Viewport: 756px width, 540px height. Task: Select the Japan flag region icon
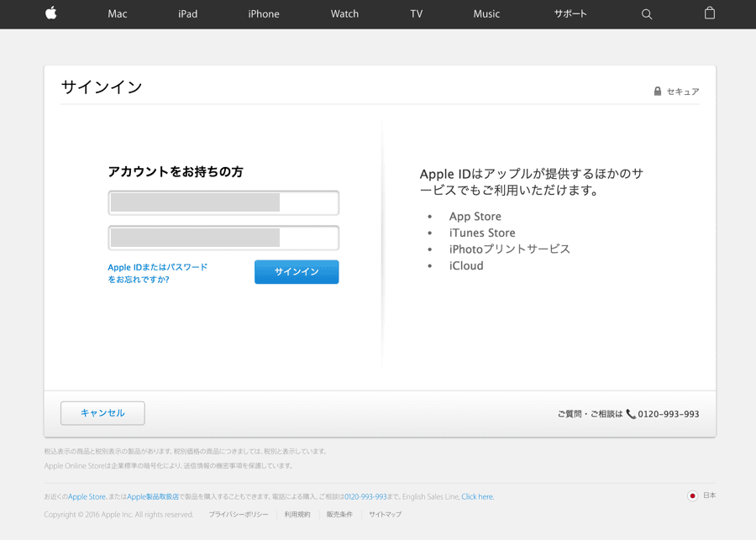point(692,495)
